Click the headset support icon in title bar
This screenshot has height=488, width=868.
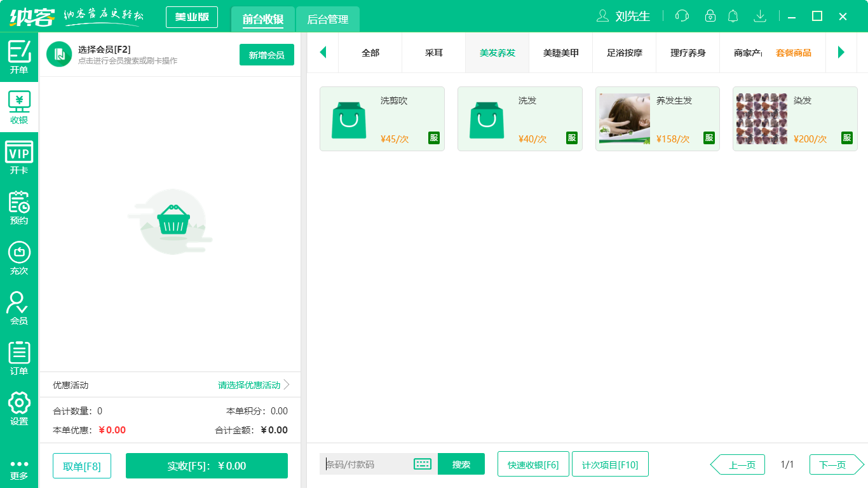point(681,17)
